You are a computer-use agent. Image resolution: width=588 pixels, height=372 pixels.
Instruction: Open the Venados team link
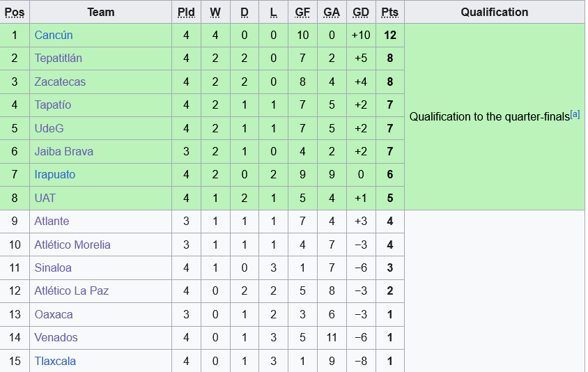coord(56,337)
